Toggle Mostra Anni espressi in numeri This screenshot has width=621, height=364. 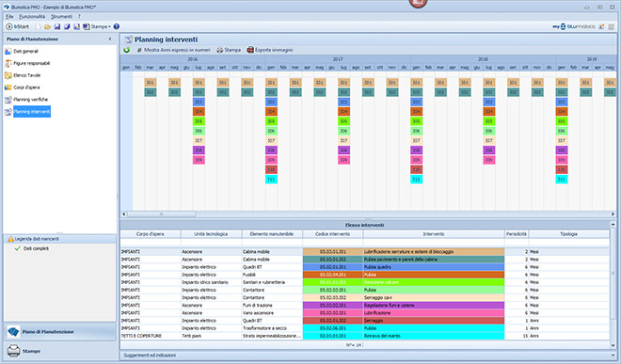pyautogui.click(x=174, y=50)
